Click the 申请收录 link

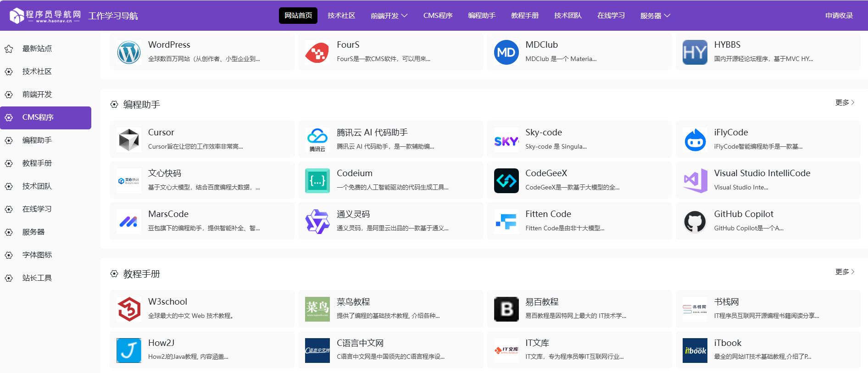(x=839, y=16)
